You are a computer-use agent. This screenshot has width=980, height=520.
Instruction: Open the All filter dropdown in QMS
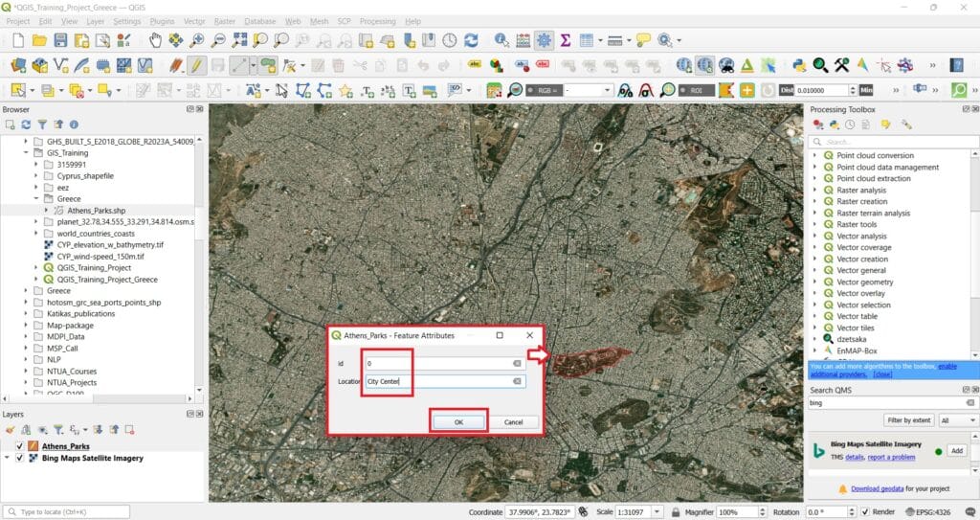click(958, 420)
